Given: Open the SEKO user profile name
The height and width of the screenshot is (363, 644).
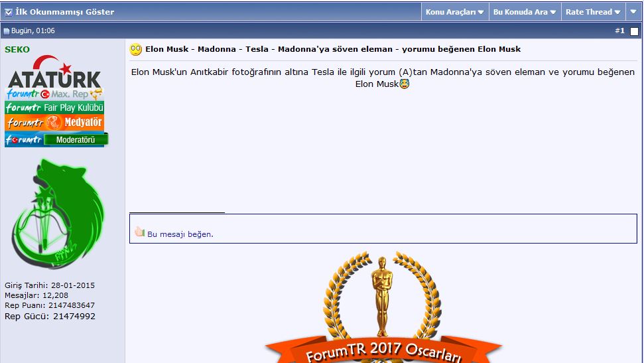Looking at the screenshot, I should coord(17,49).
